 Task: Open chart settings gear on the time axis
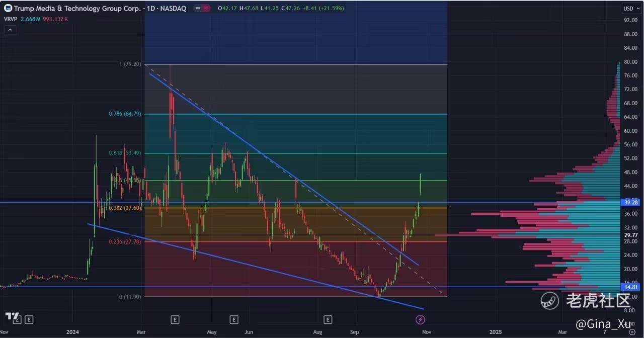[632, 332]
